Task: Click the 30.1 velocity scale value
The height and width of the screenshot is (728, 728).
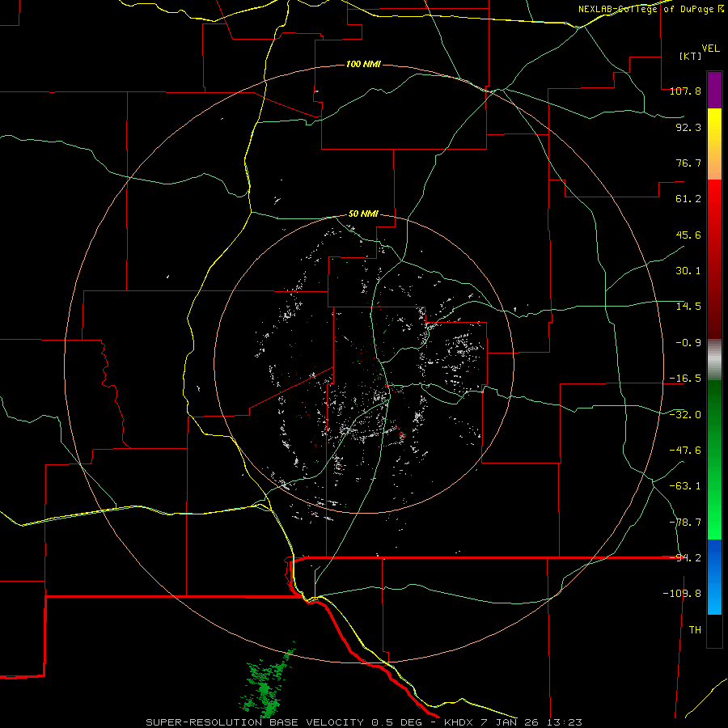Action: coord(688,271)
